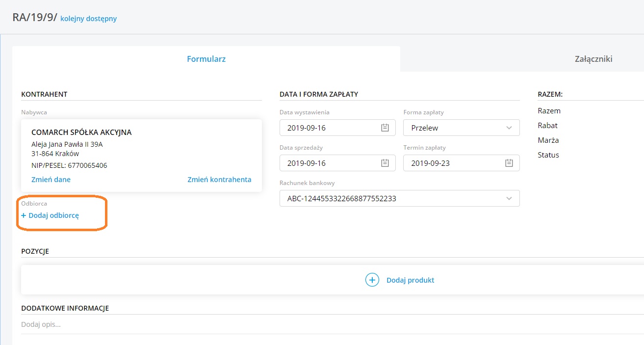
Task: Expand the Rachunek bankowy dropdown
Action: [x=509, y=199]
